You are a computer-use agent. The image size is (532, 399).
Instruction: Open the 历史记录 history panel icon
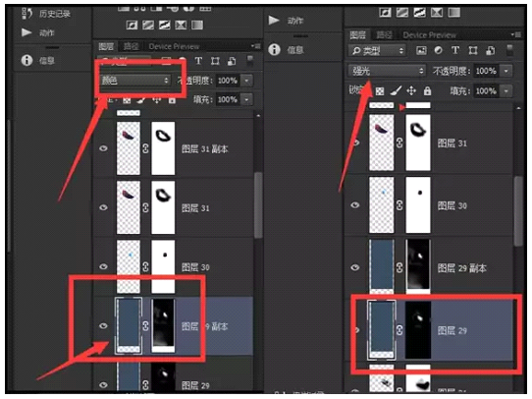pos(27,13)
